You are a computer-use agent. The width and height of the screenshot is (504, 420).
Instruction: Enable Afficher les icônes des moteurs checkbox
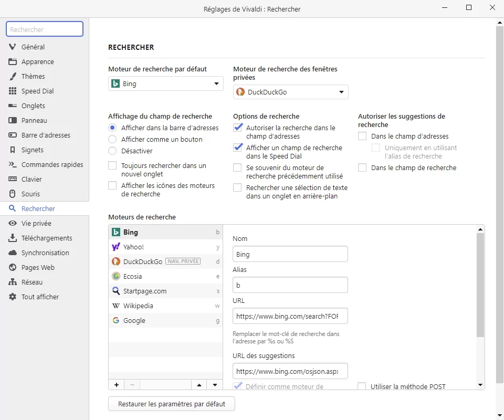tap(112, 186)
